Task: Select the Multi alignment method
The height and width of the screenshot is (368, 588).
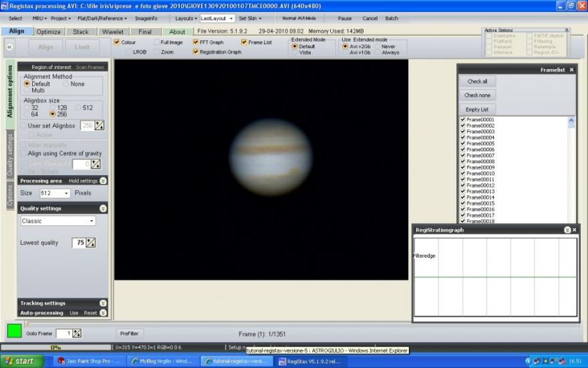Action: point(27,90)
